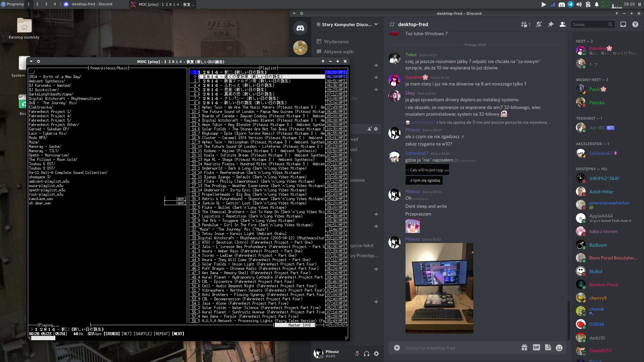This screenshot has width=644, height=362.
Task: Click member BigBoom in Discord member list
Action: tap(608, 245)
